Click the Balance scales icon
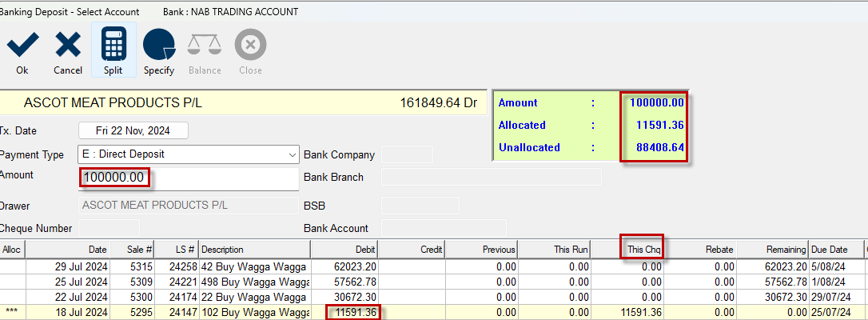Viewport: 868px width, 320px height. pyautogui.click(x=205, y=45)
